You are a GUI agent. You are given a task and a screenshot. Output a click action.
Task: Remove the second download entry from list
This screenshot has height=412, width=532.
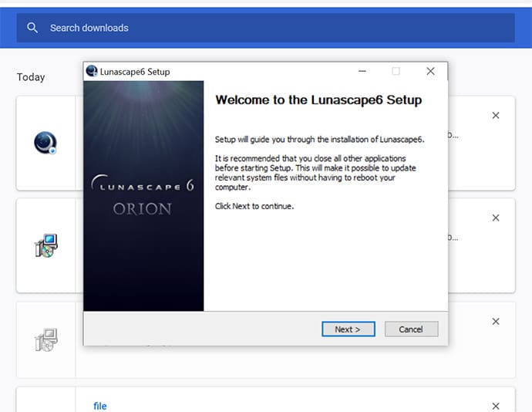coord(496,218)
